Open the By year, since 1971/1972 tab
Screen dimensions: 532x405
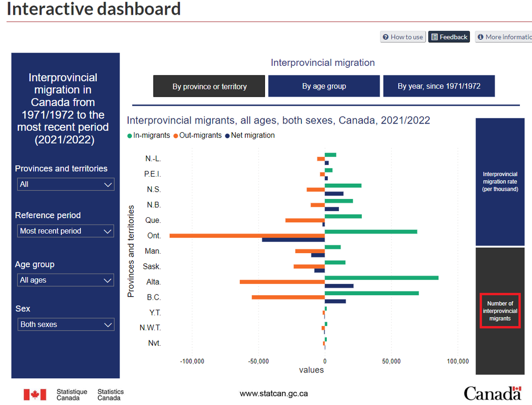(x=439, y=87)
